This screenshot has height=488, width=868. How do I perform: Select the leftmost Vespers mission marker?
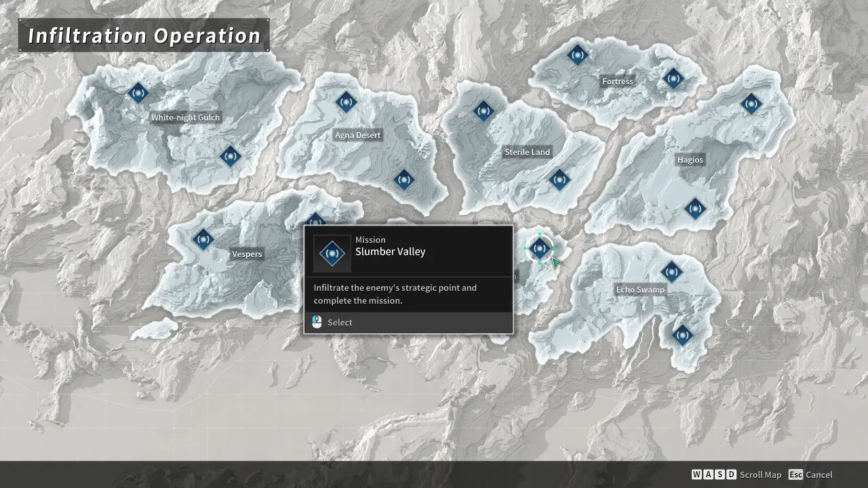tap(203, 239)
